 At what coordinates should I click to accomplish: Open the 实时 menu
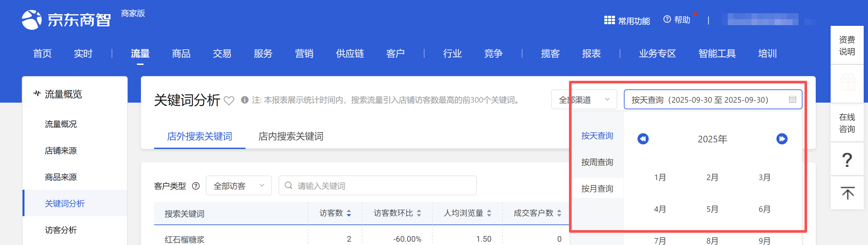coord(83,54)
